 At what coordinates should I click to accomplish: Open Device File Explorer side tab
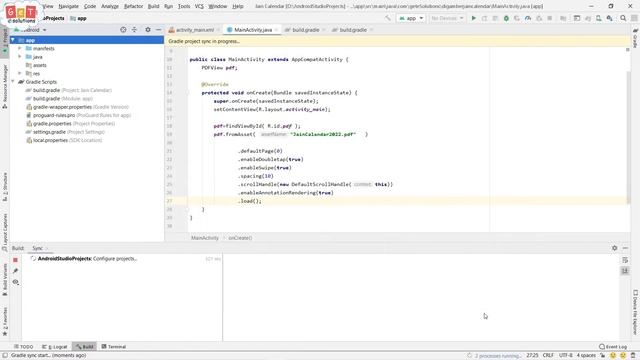(635, 312)
